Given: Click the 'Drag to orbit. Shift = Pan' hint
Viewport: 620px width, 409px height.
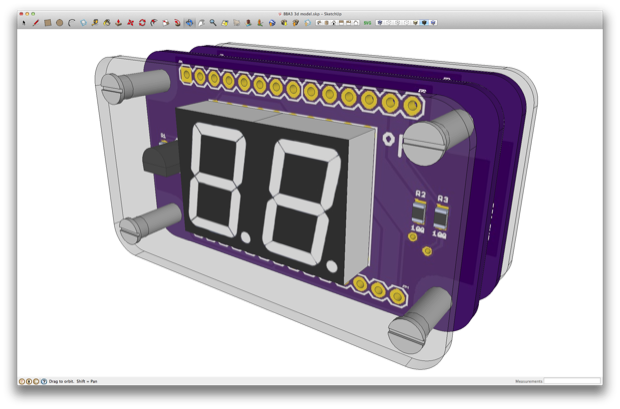Looking at the screenshot, I should (x=73, y=381).
